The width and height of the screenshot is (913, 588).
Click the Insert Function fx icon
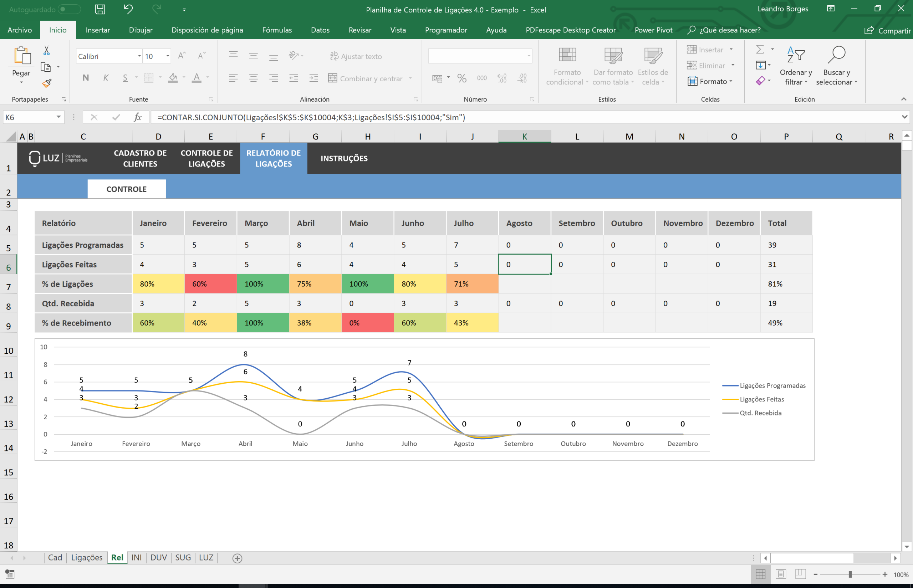pyautogui.click(x=138, y=117)
